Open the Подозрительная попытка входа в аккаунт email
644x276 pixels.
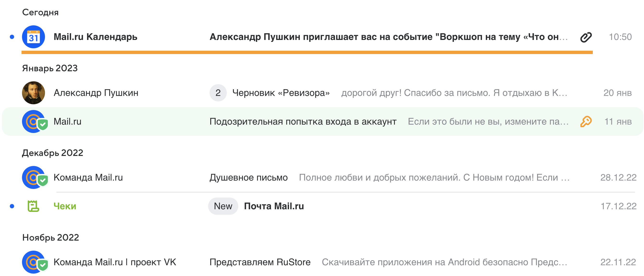tap(303, 121)
